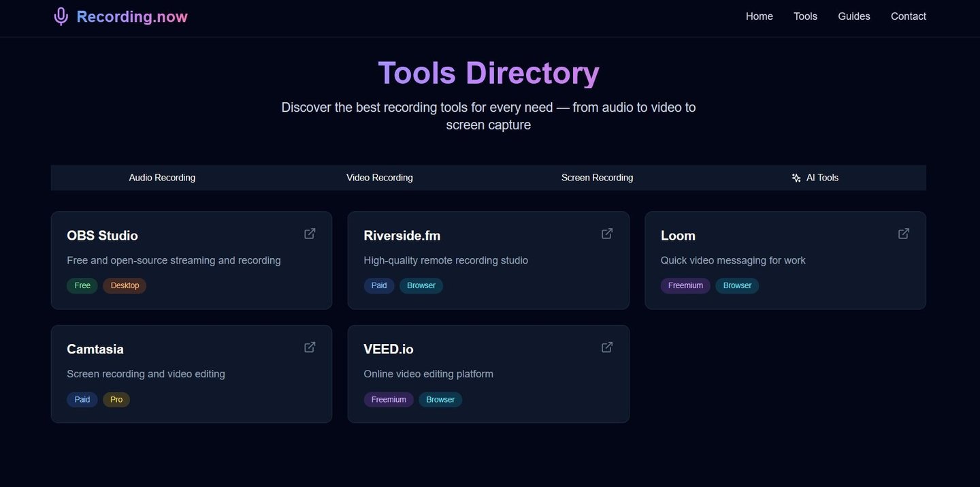Screen dimensions: 980x487
Task: Click the Browser tag on Loom
Action: [737, 285]
